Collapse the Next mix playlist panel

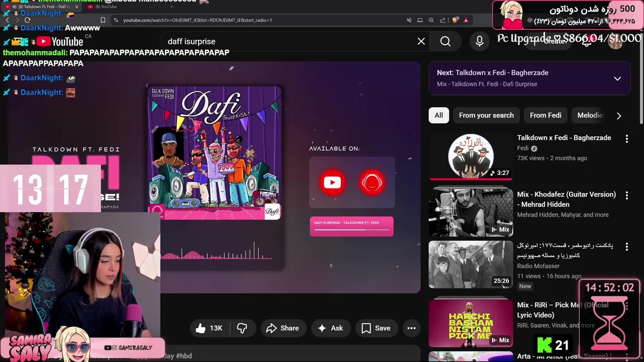(617, 78)
